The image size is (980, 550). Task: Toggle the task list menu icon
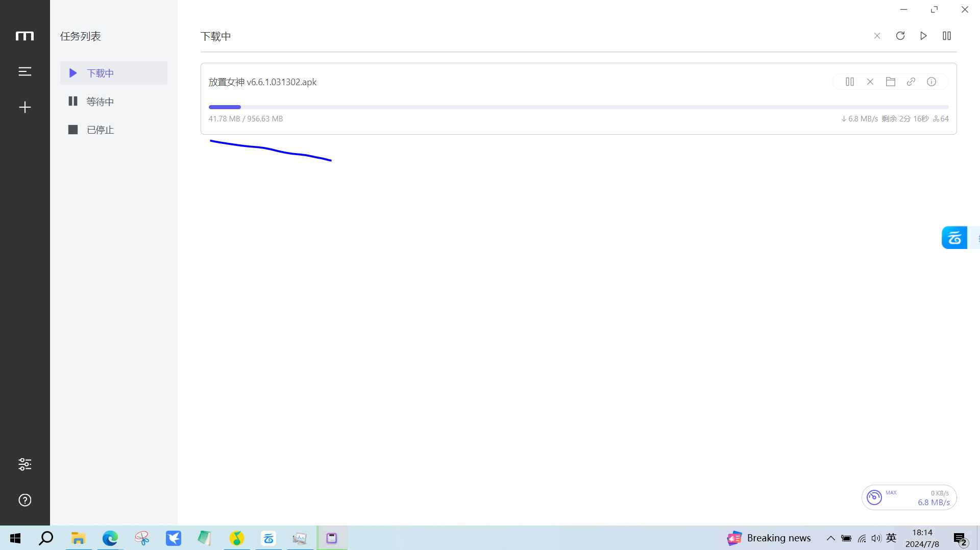pyautogui.click(x=25, y=71)
